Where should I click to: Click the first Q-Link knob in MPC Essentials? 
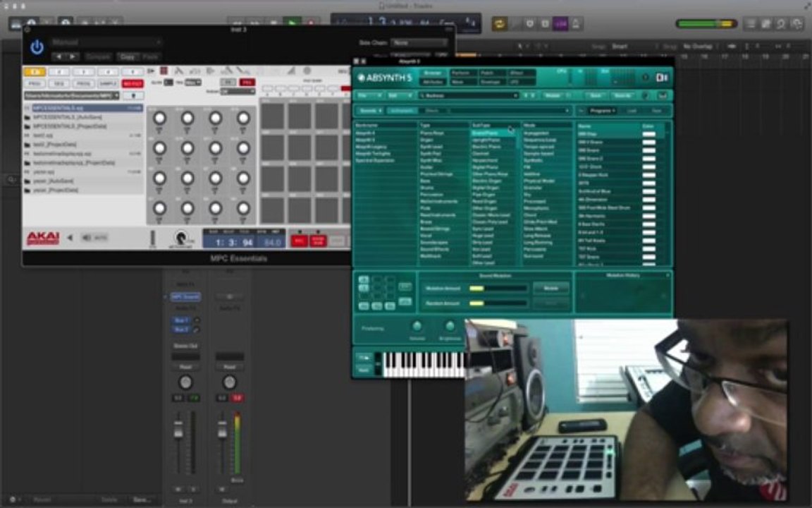(x=159, y=119)
